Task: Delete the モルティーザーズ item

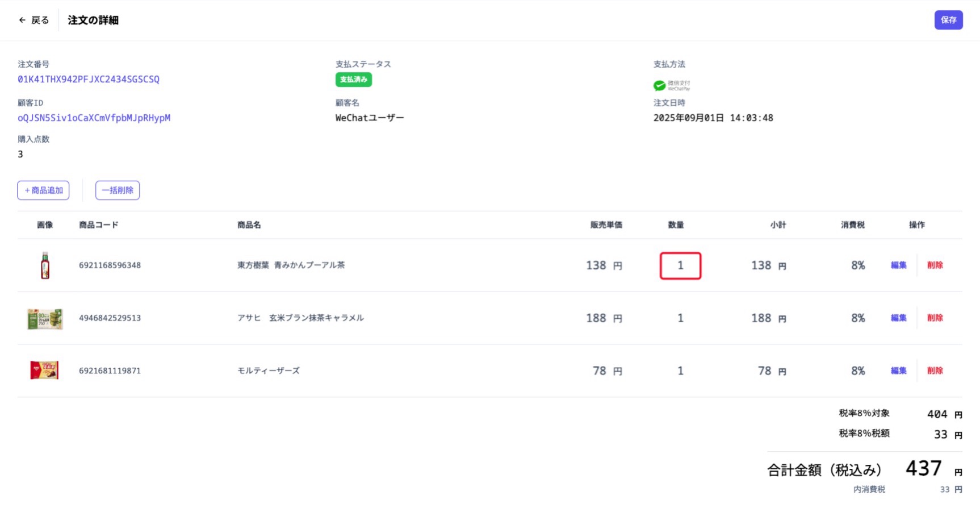Action: (935, 370)
